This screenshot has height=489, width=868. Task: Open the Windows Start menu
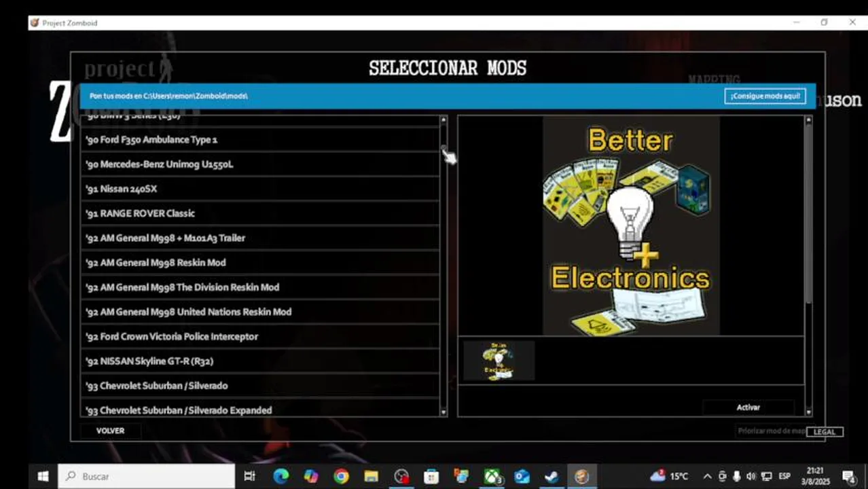pos(43,476)
